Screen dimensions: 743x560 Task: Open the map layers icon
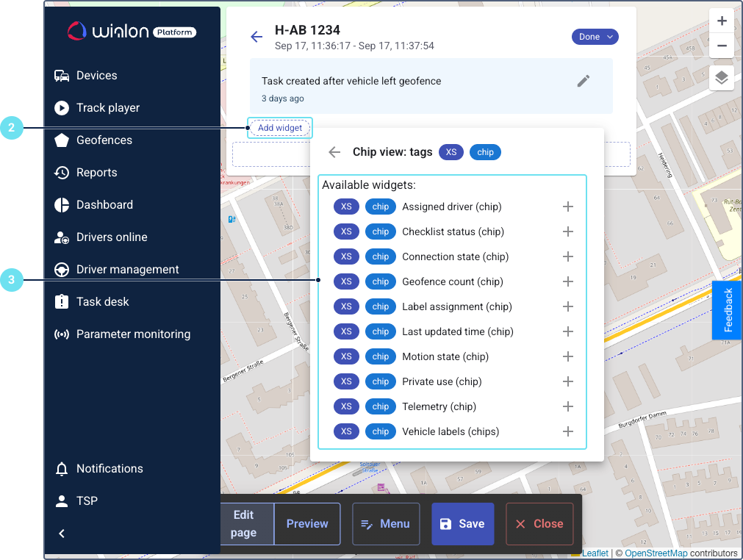pyautogui.click(x=721, y=78)
